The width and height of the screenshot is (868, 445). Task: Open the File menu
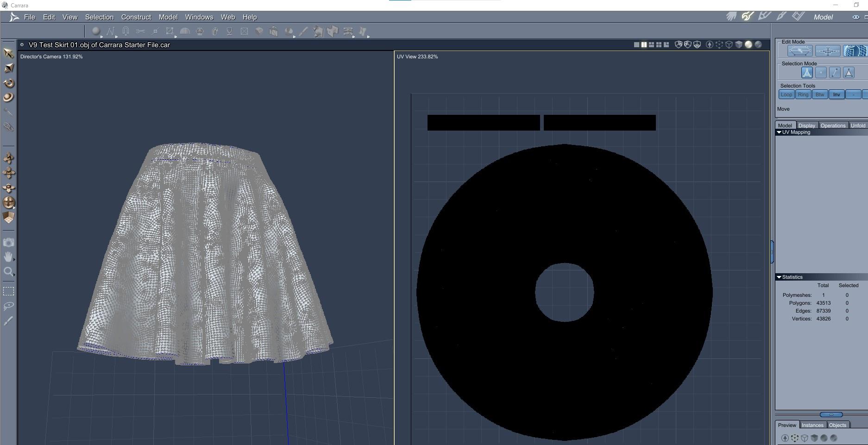click(30, 17)
